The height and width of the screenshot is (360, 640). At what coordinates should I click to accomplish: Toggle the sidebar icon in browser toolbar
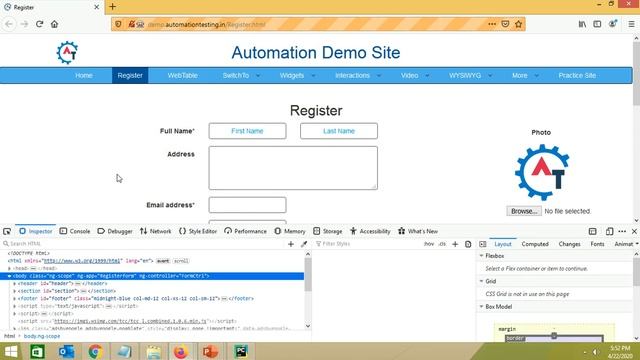point(597,24)
